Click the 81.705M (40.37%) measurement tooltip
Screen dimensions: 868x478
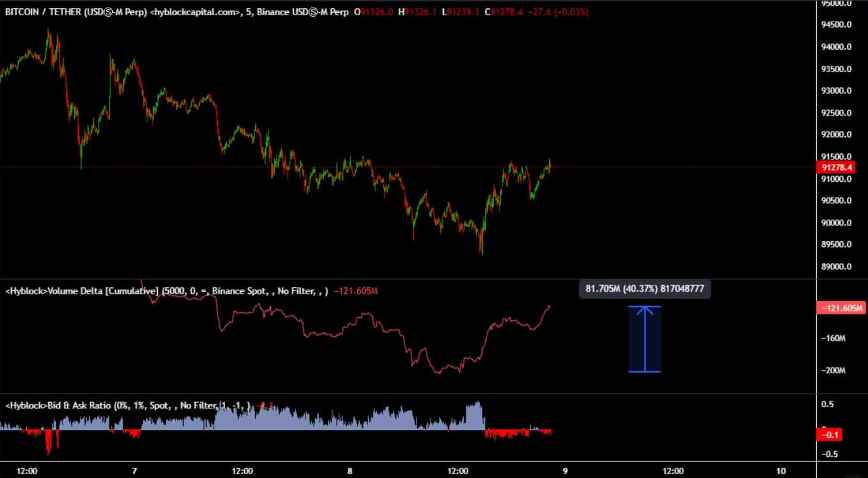(644, 289)
